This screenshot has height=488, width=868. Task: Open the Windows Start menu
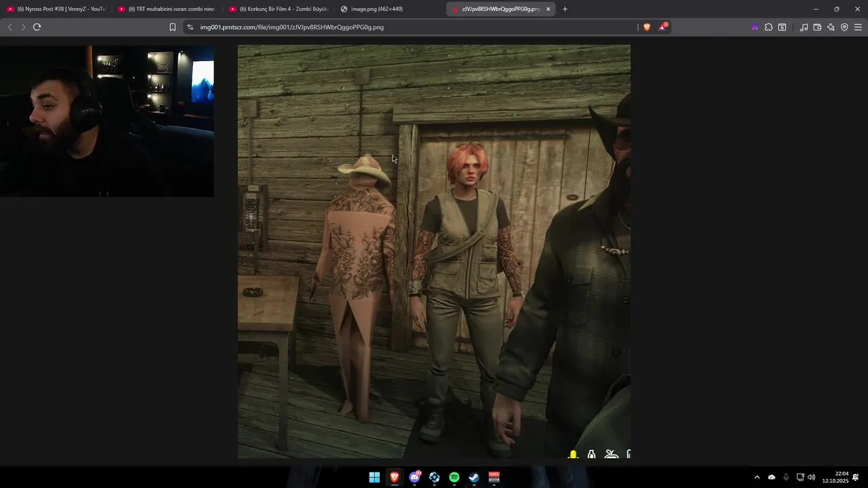[374, 477]
